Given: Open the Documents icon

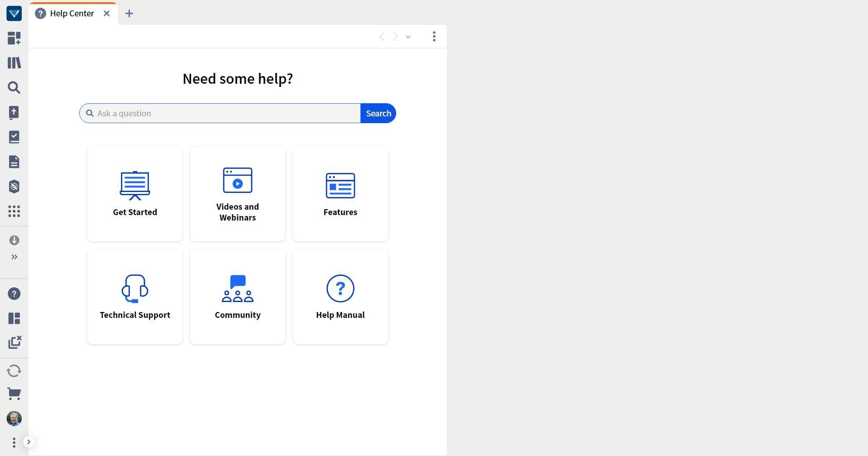Looking at the screenshot, I should [x=14, y=162].
